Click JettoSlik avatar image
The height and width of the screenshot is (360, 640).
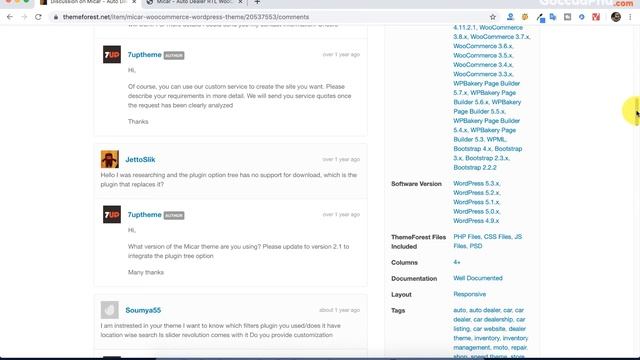[x=110, y=159]
